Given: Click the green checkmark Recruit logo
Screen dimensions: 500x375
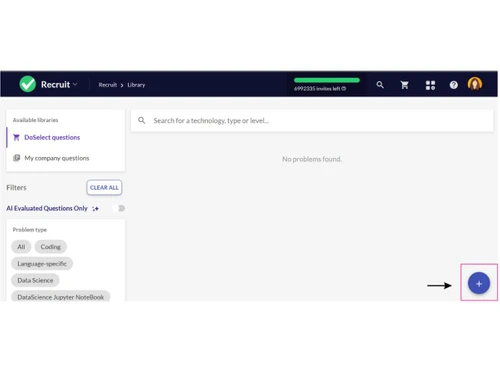Looking at the screenshot, I should point(27,84).
